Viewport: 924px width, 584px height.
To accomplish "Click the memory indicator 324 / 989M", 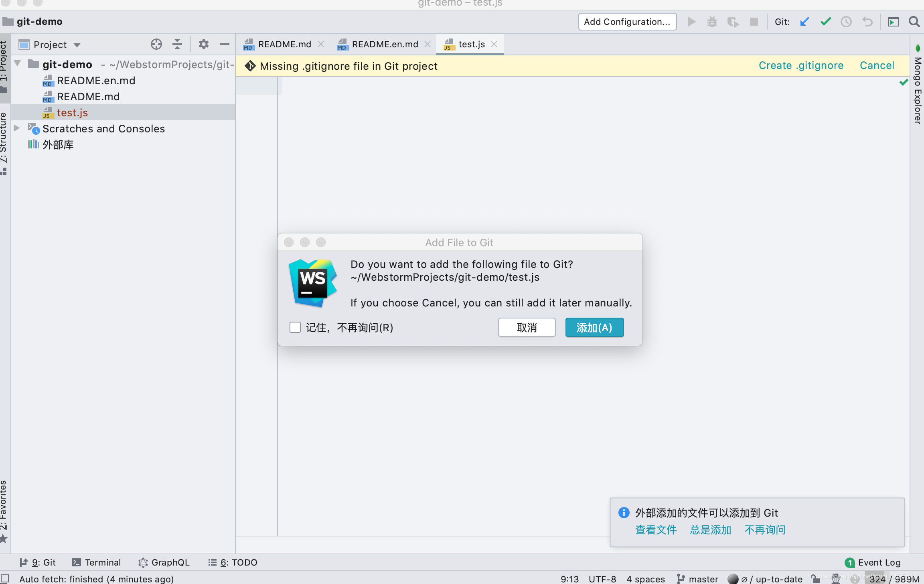I will (894, 579).
